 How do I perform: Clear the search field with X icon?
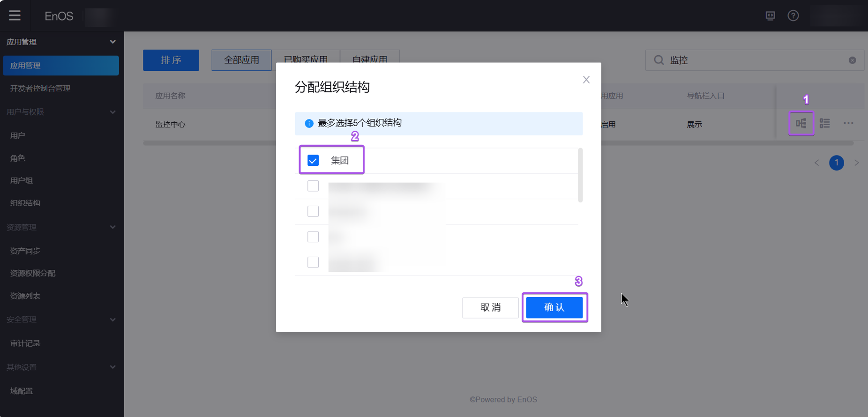click(852, 60)
